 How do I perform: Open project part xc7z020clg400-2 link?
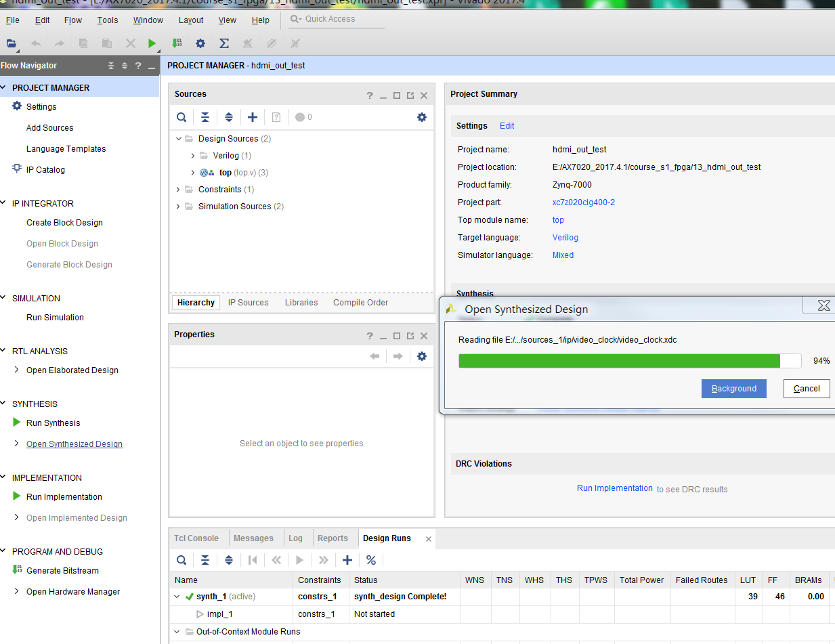point(584,202)
